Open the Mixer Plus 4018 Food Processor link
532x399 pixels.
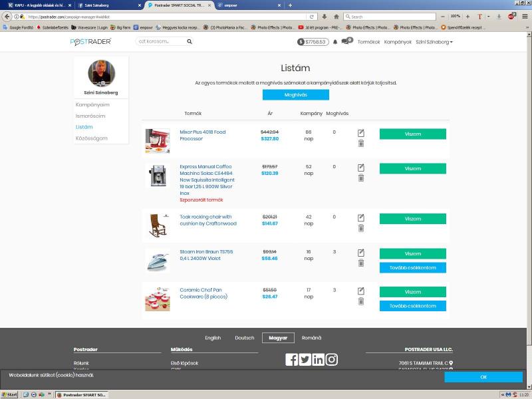point(203,136)
